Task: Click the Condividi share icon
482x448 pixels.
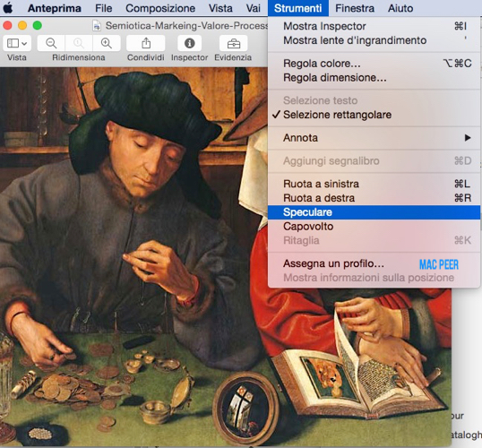Action: pos(146,43)
